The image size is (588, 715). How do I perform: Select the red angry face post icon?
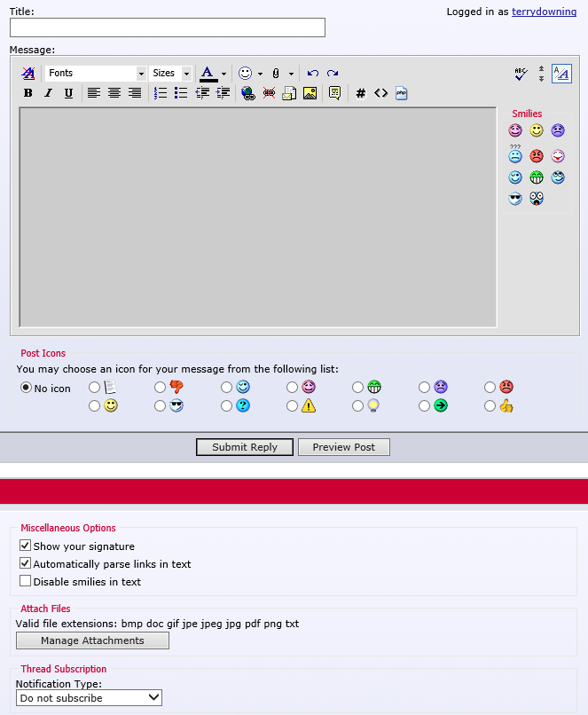(x=490, y=387)
